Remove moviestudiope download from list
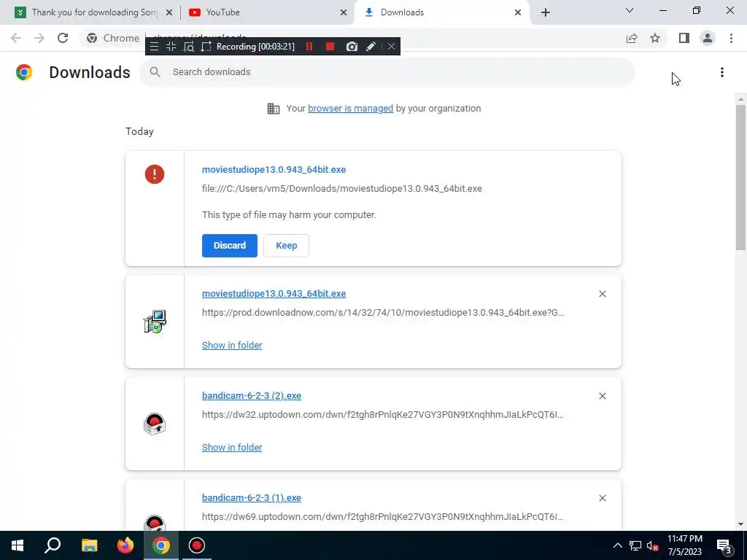Viewport: 747px width, 560px height. [x=602, y=295]
